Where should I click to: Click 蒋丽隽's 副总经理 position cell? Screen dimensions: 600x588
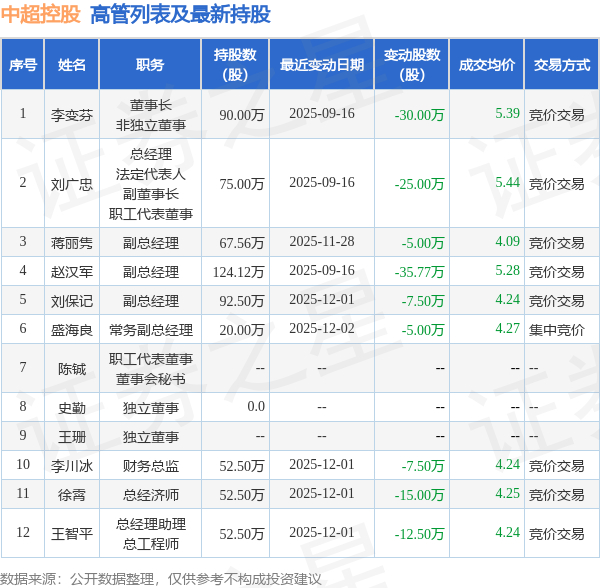[x=150, y=243]
